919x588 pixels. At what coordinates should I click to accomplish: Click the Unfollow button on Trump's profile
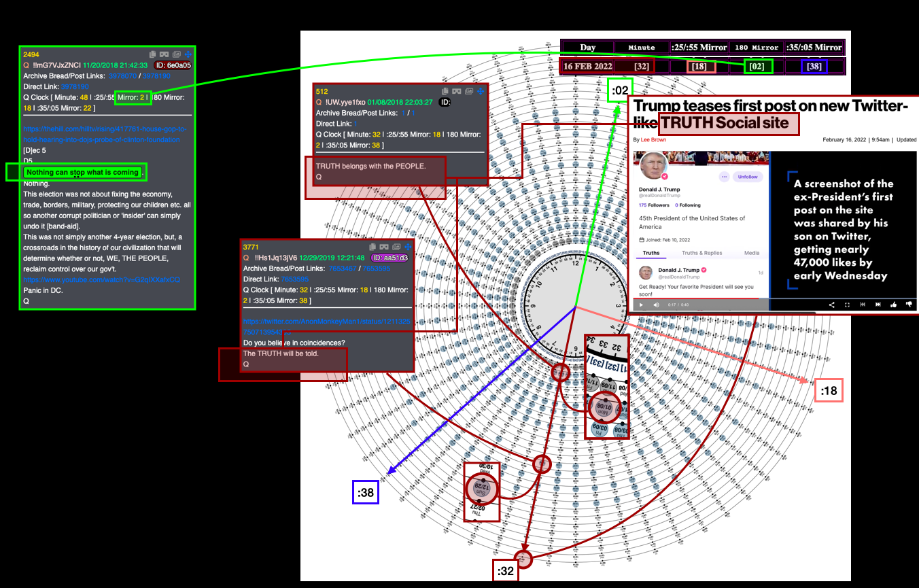coord(748,177)
